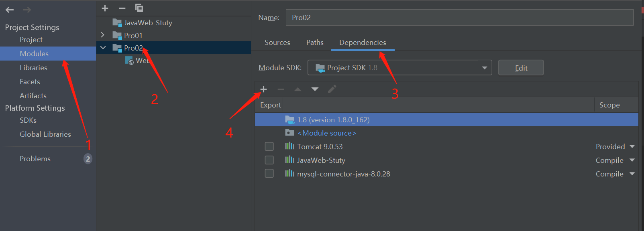644x231 pixels.
Task: Click the mysql-connector-java library icon
Action: click(x=289, y=173)
